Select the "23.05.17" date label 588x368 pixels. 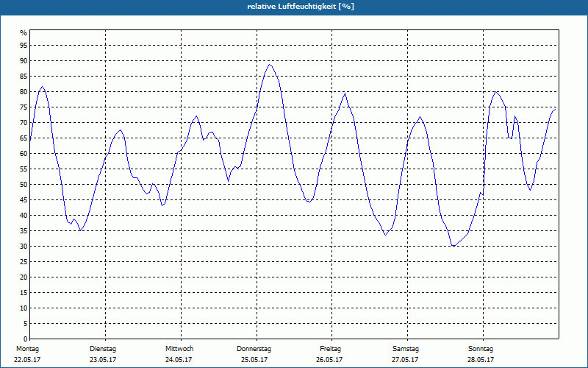(x=103, y=360)
